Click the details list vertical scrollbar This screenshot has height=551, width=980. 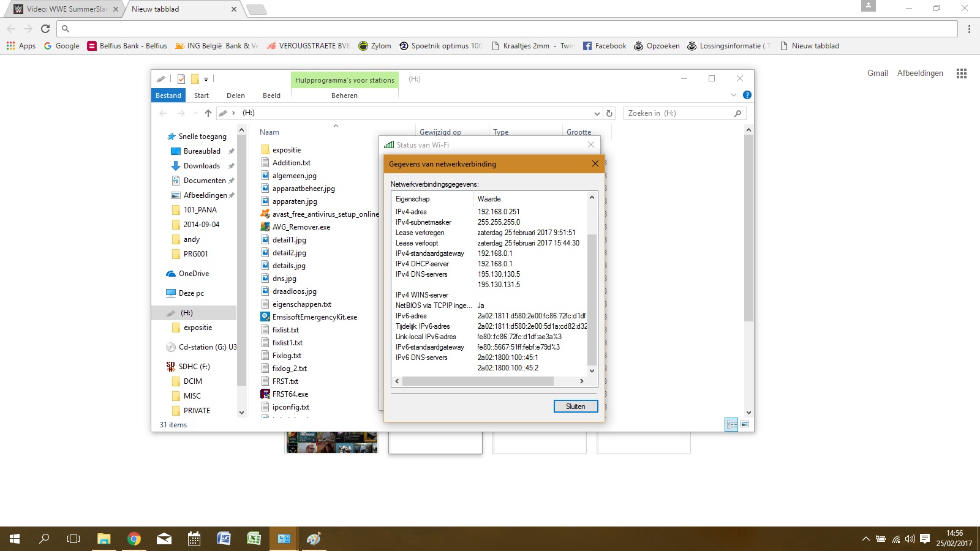click(592, 299)
